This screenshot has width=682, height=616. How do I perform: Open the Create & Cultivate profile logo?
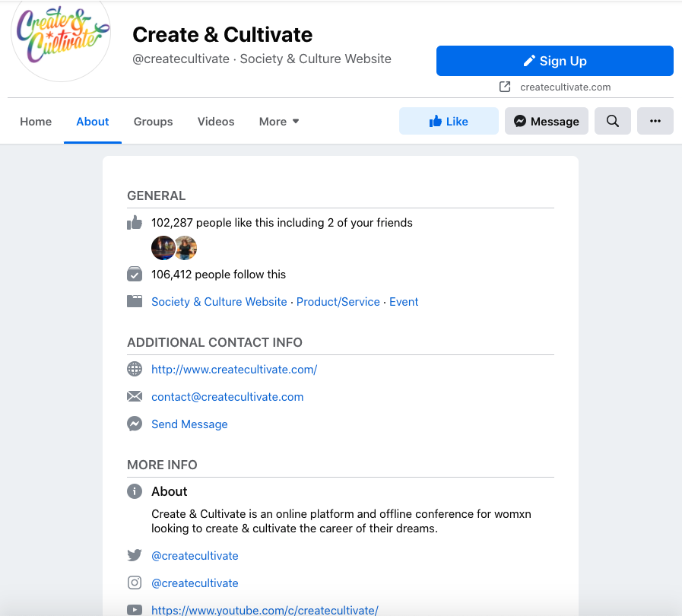click(61, 37)
